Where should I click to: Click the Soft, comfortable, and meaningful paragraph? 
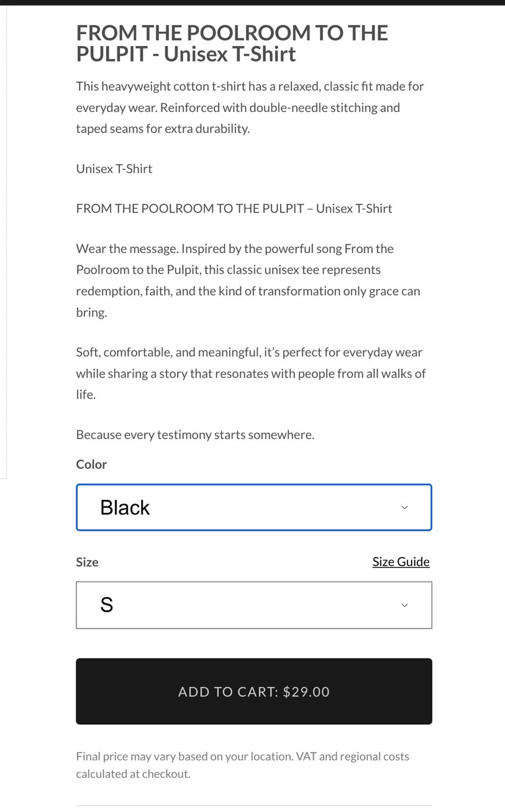pos(251,373)
